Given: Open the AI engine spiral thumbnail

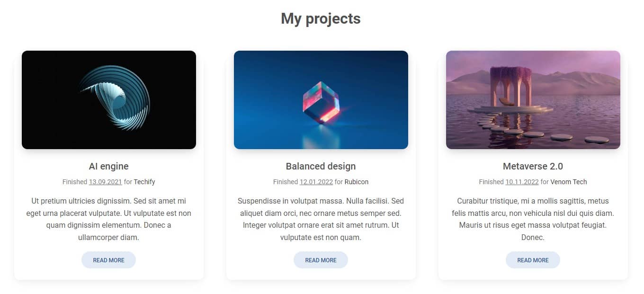Looking at the screenshot, I should [109, 100].
